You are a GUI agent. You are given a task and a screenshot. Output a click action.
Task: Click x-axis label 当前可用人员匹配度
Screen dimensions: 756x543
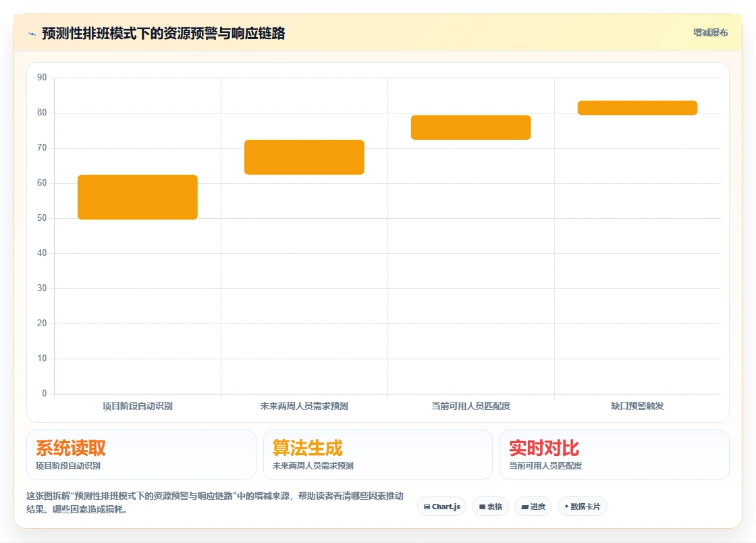point(470,406)
